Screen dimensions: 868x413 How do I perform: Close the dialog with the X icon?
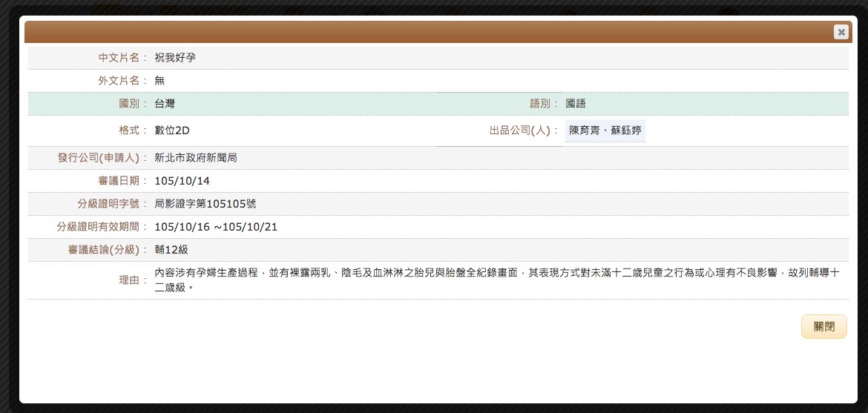point(840,32)
